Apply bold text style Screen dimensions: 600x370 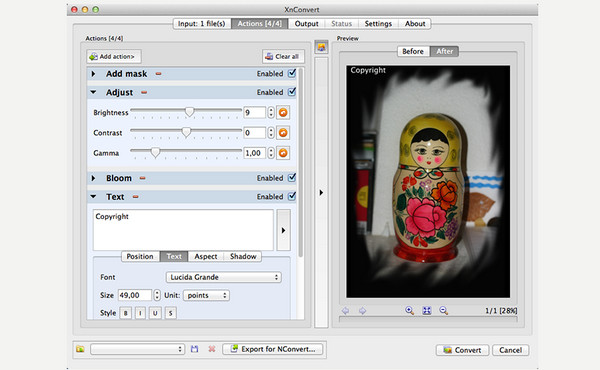click(x=126, y=313)
